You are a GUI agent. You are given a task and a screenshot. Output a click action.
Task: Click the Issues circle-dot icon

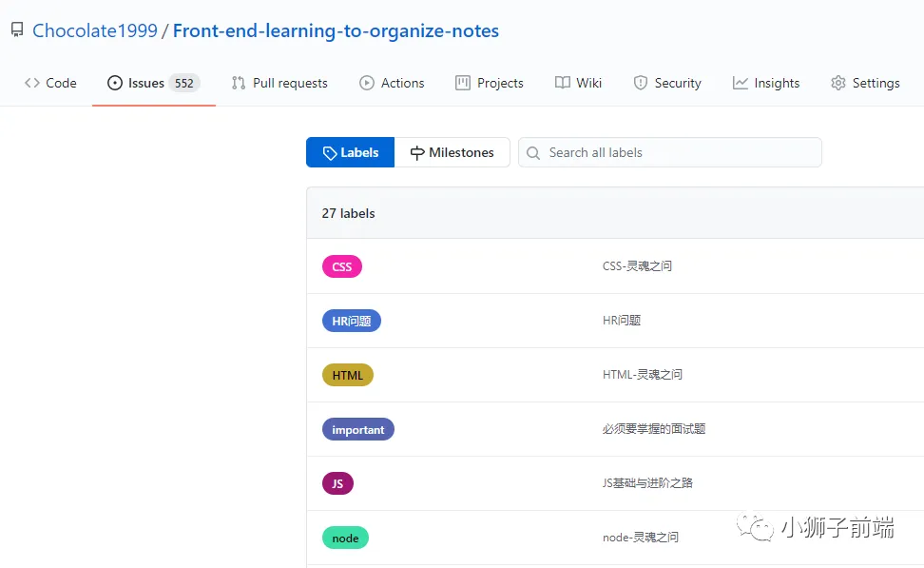coord(115,83)
